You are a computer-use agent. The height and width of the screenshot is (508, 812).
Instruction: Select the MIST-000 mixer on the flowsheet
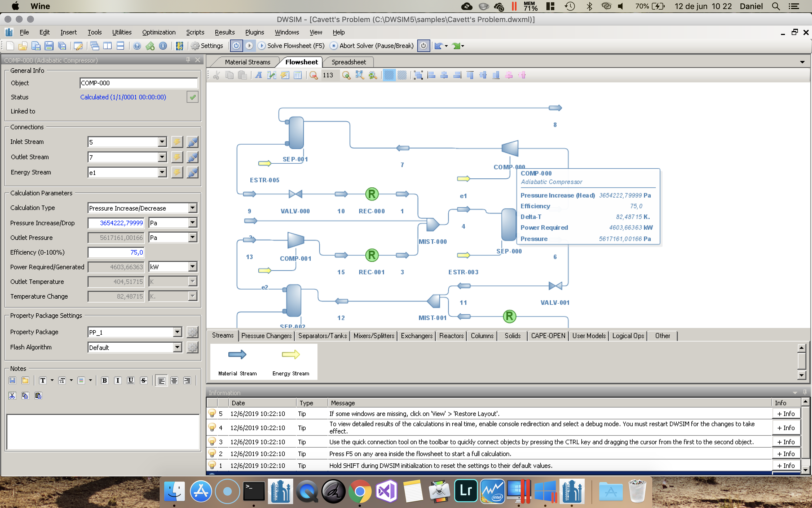[433, 224]
